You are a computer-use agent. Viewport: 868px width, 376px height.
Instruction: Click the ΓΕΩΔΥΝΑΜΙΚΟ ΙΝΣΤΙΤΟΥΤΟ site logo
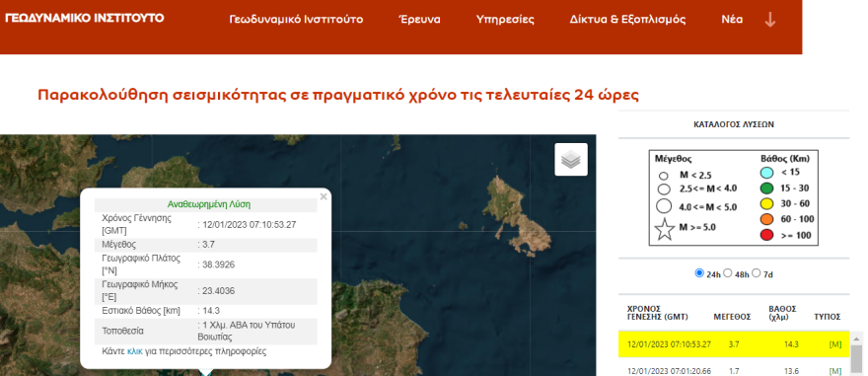(84, 18)
